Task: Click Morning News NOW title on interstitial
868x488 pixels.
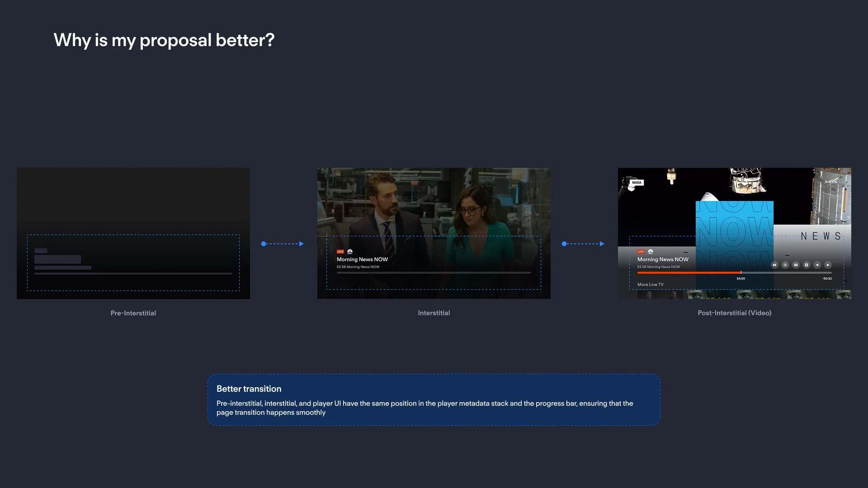Action: coord(362,259)
